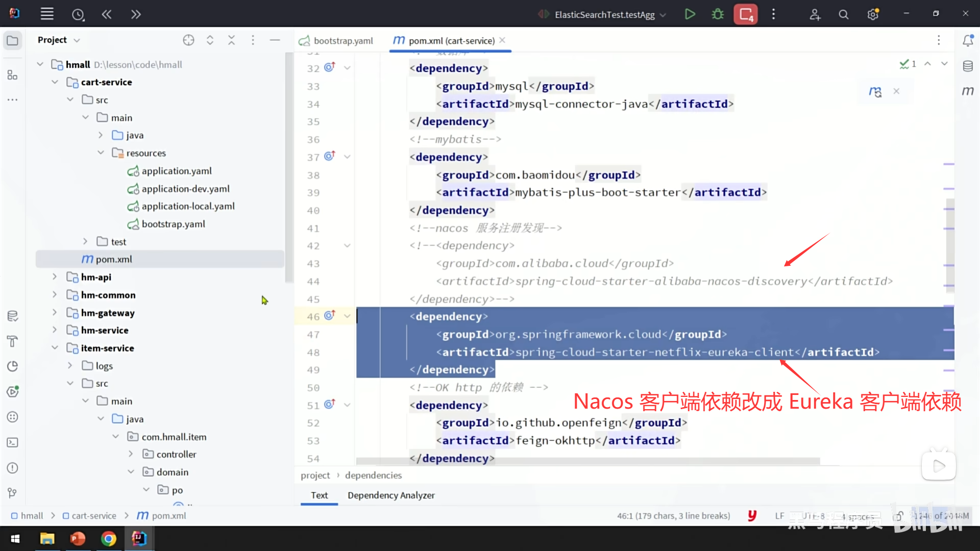This screenshot has width=980, height=551.
Task: Run the ElasticSearchTest.testAgg configuration
Action: (x=690, y=14)
